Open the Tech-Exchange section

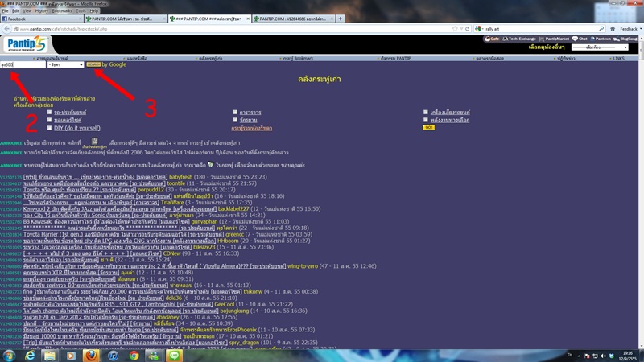(519, 39)
